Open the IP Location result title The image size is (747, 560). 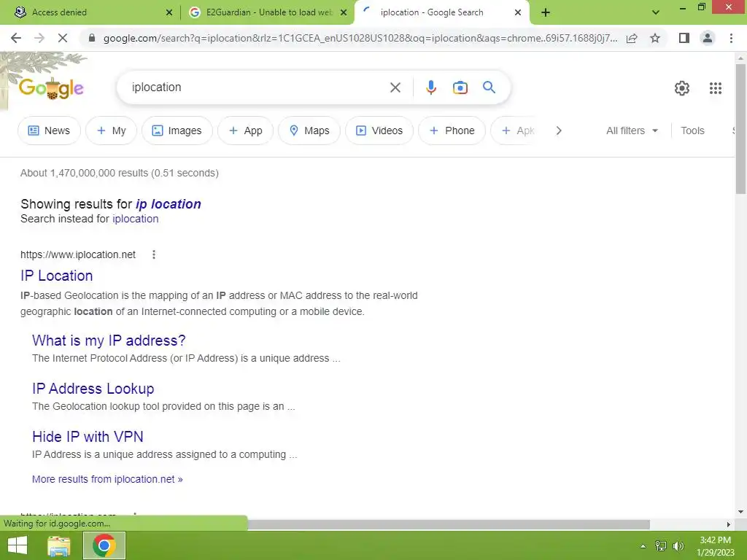(57, 276)
